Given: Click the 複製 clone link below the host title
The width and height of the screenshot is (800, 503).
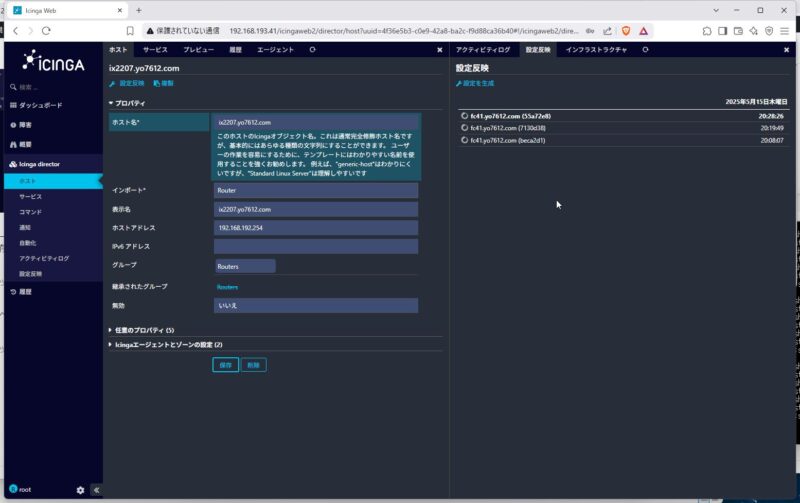Looking at the screenshot, I should tap(164, 83).
